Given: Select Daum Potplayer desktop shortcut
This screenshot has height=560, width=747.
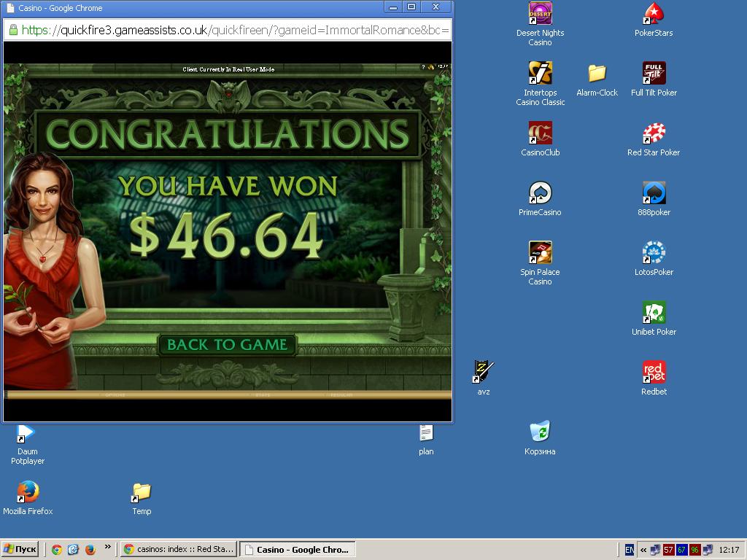Looking at the screenshot, I should [28, 445].
